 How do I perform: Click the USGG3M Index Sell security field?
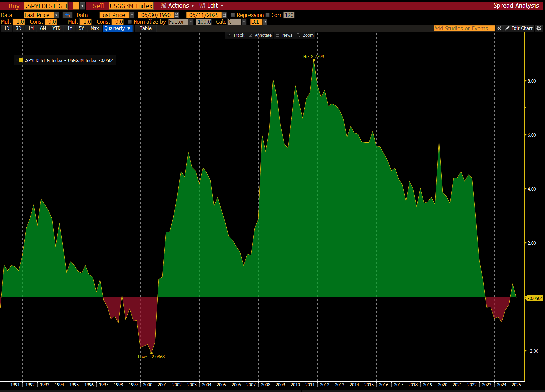coord(131,6)
